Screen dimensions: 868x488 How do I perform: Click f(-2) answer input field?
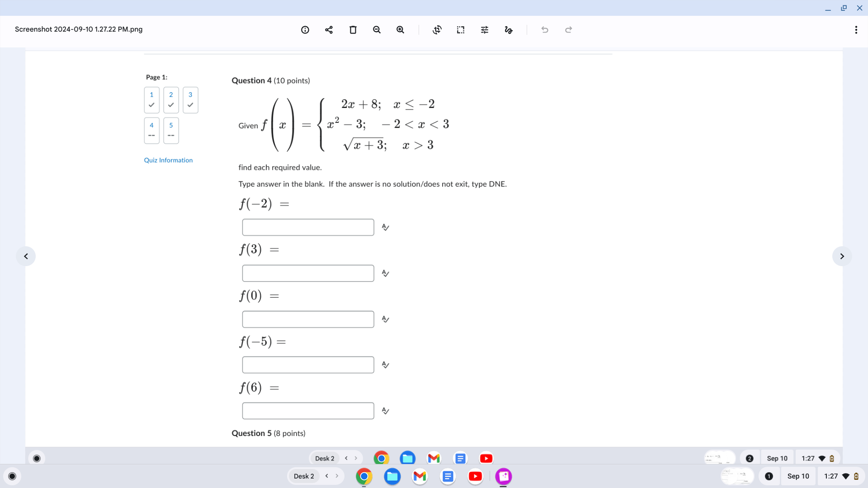pos(307,227)
